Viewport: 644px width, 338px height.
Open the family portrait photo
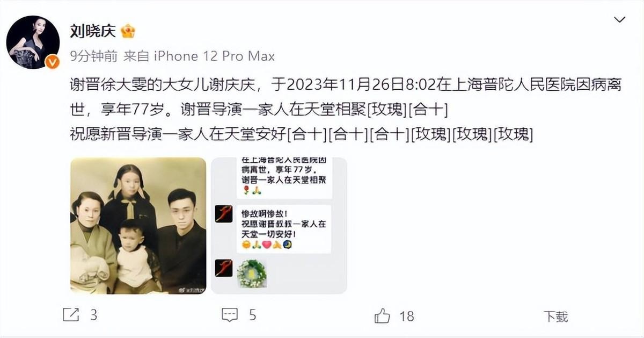[x=138, y=226]
